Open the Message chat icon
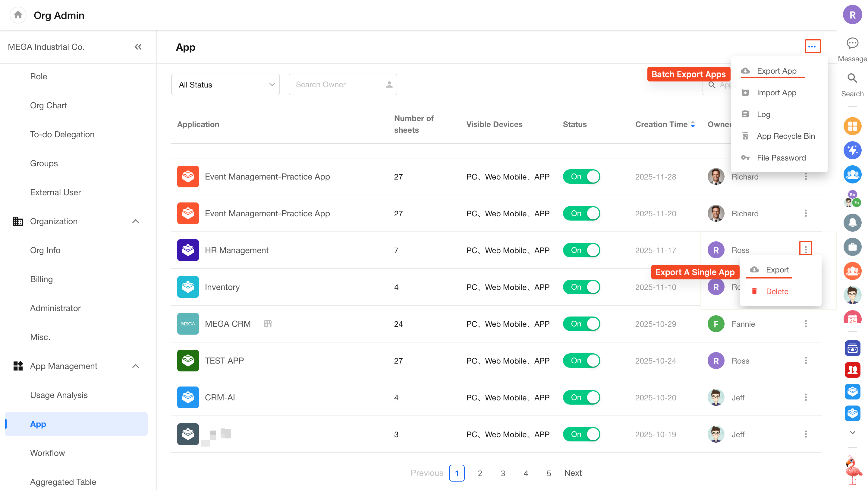 852,43
